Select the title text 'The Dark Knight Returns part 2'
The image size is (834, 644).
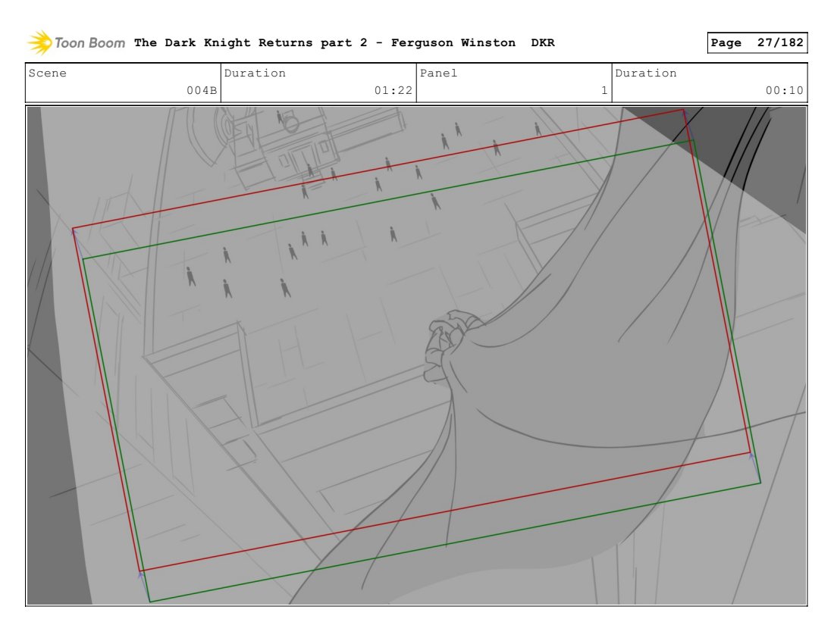point(250,42)
